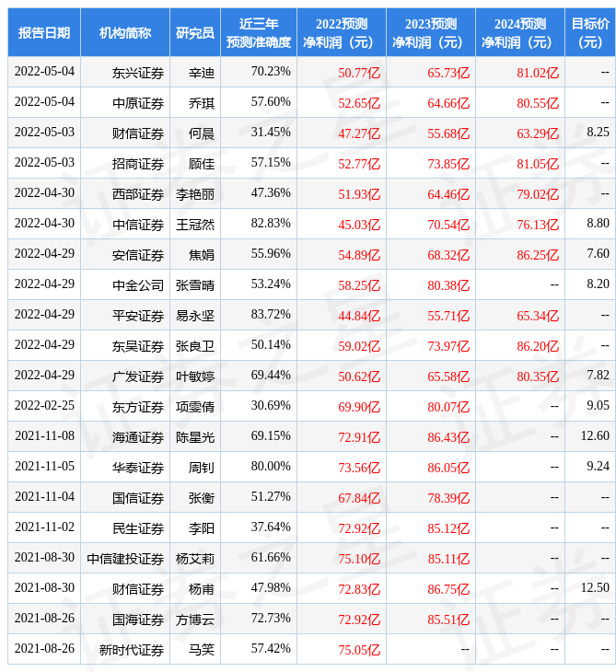Click the 目标价 column header

[590, 33]
